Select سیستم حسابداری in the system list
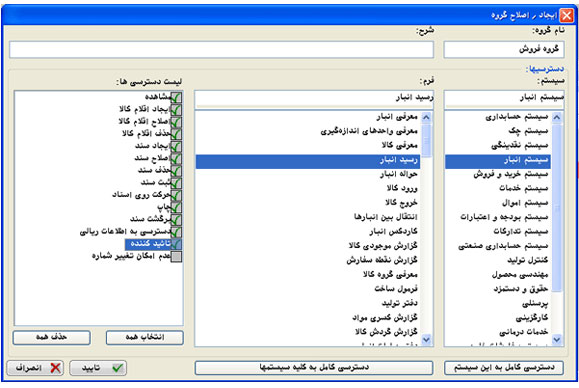Image resolution: width=579 pixels, height=388 pixels. point(498,117)
